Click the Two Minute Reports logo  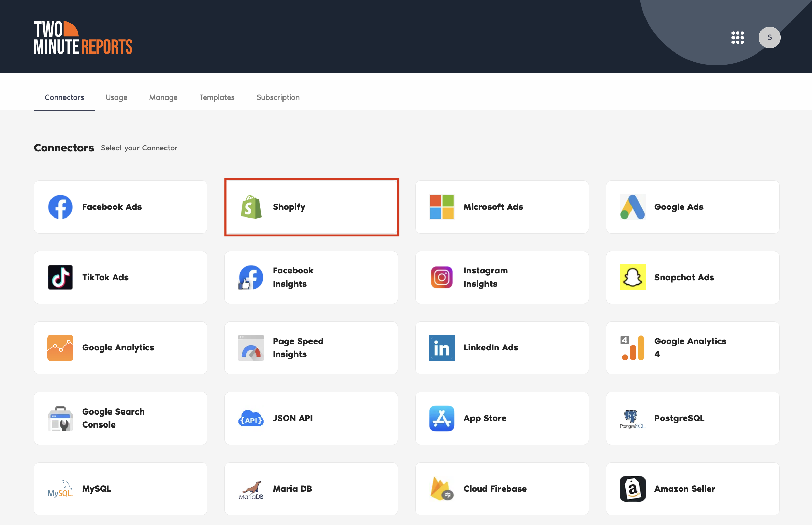pyautogui.click(x=83, y=37)
